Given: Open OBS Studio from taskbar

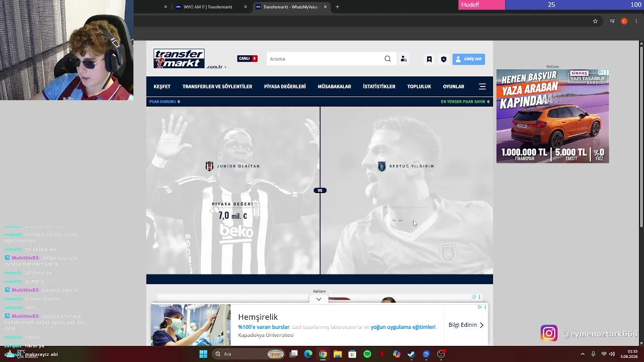Looking at the screenshot, I should 441,354.
